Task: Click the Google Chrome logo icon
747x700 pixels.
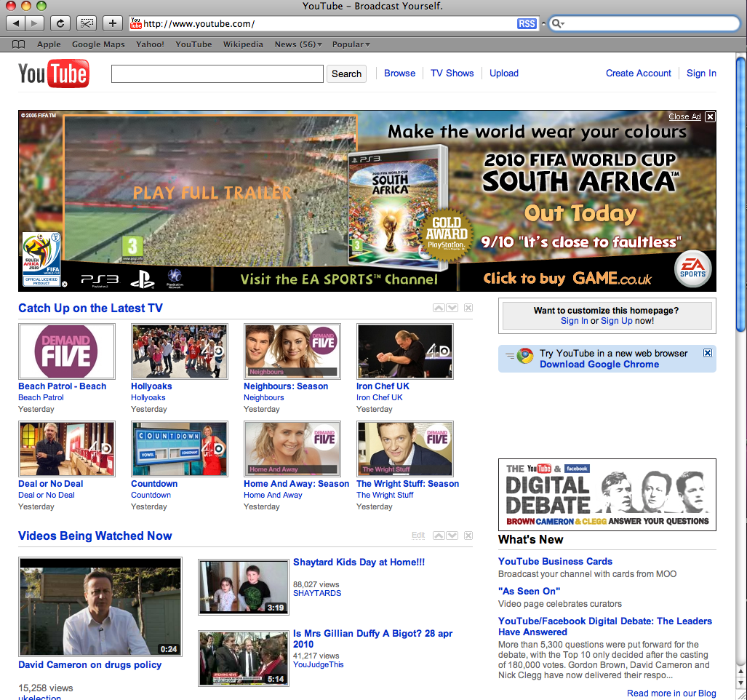Action: (x=525, y=356)
